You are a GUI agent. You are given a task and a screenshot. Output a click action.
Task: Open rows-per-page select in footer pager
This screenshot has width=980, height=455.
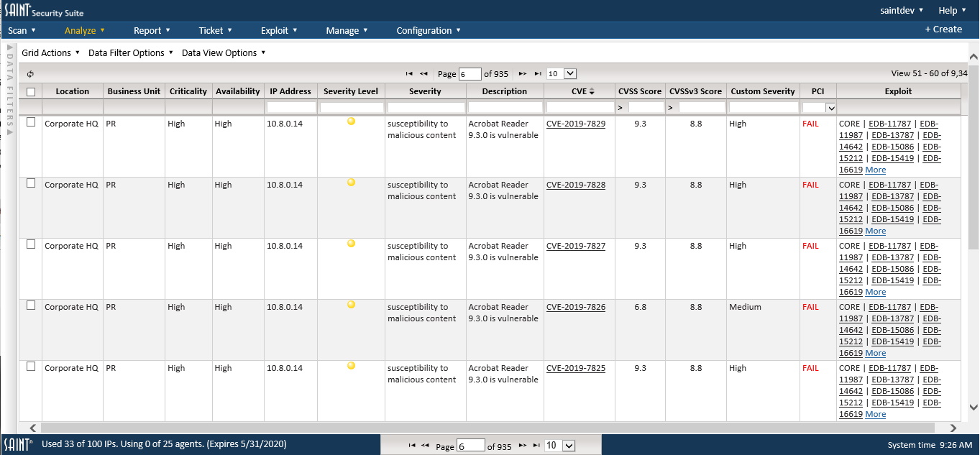pyautogui.click(x=559, y=446)
